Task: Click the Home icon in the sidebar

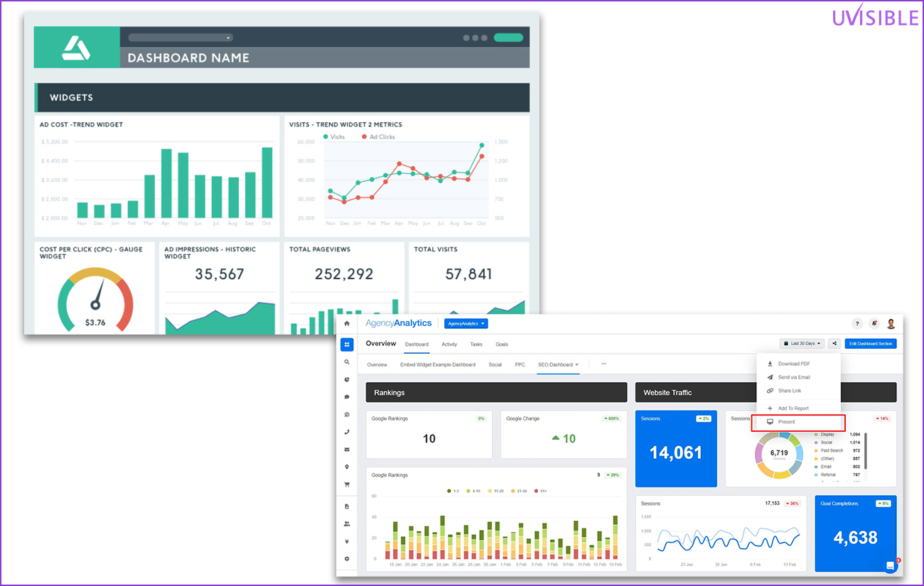Action: [347, 324]
